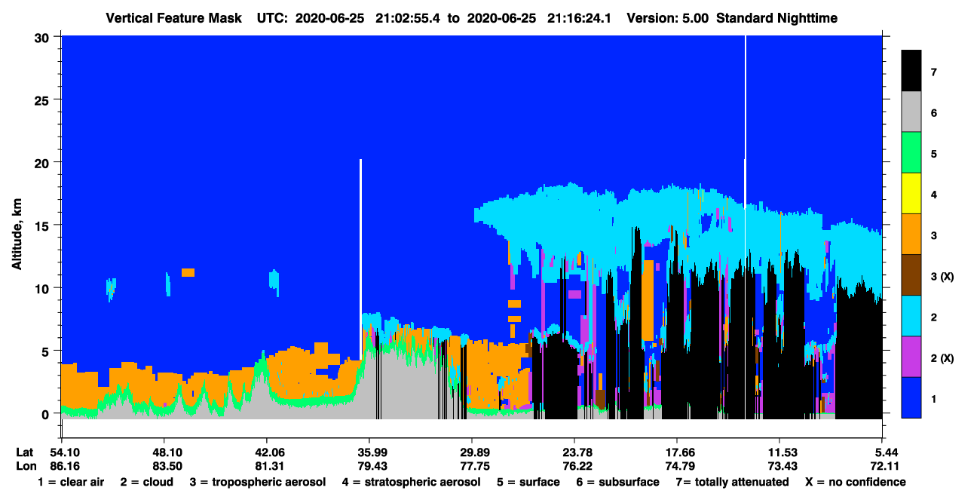Click the end time 21:16:24.1
Screen dimensions: 980x503
coord(578,17)
